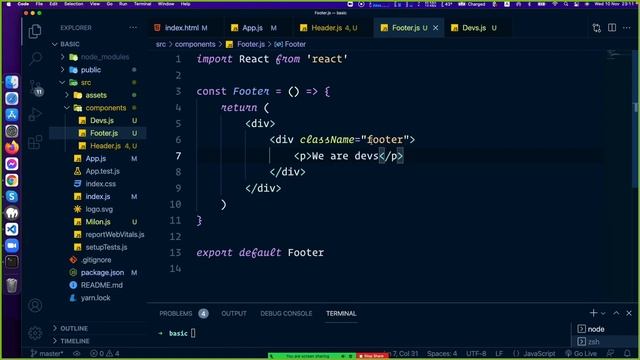The height and width of the screenshot is (360, 640).
Task: Select the TERMINAL panel tab
Action: (x=341, y=313)
